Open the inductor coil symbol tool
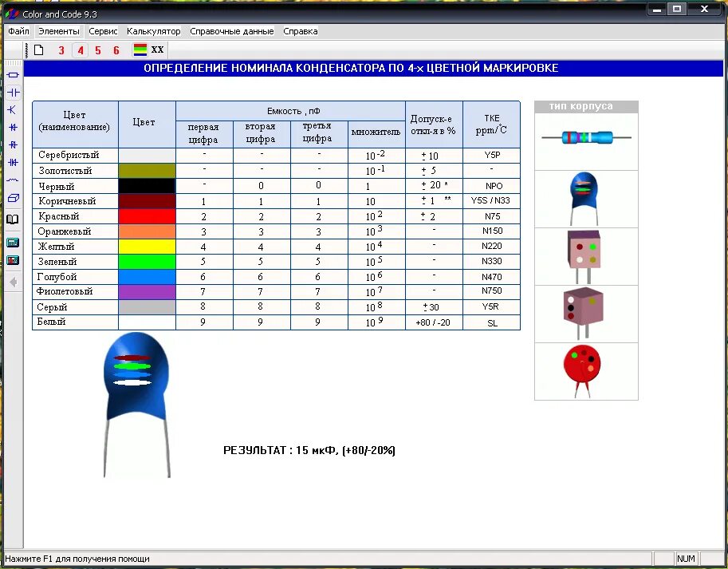This screenshot has width=728, height=569. click(13, 180)
